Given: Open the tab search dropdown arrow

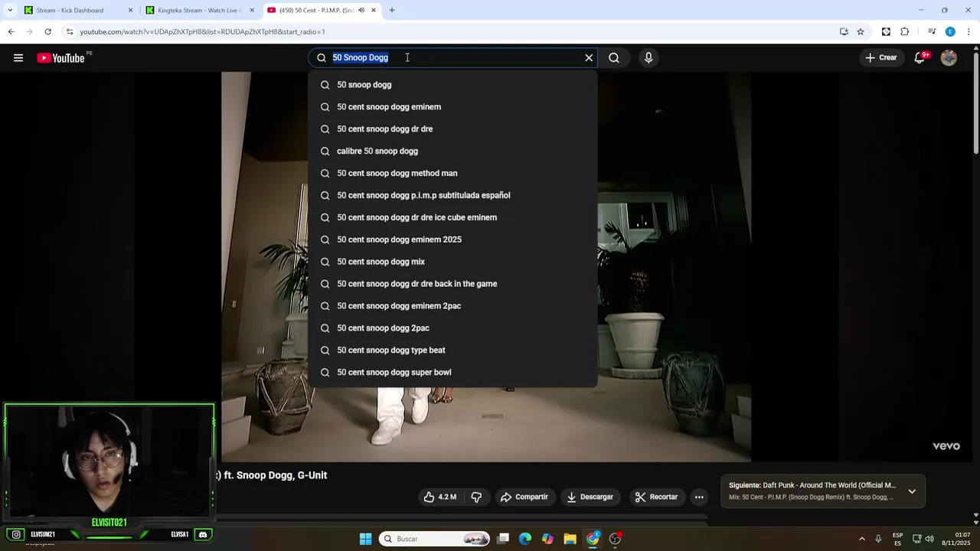Looking at the screenshot, I should tap(10, 11).
